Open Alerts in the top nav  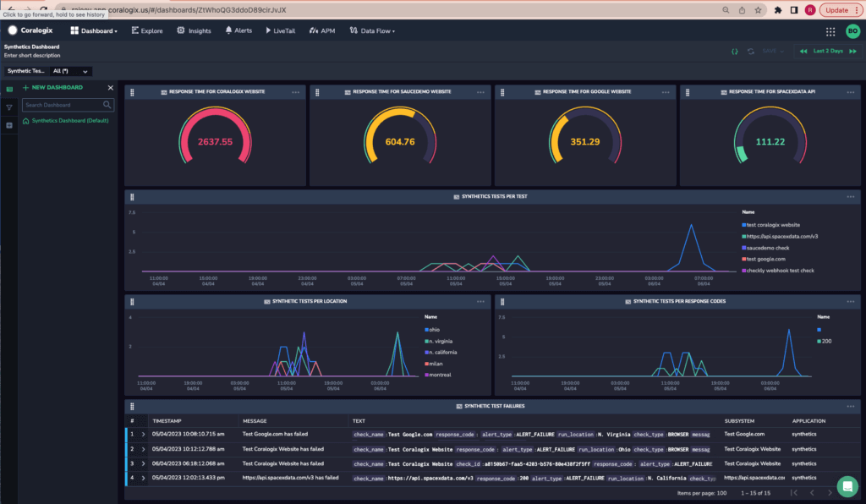click(x=238, y=31)
